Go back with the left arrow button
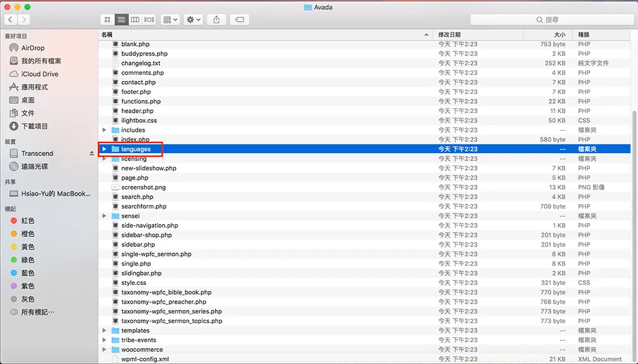The image size is (638, 364). pyautogui.click(x=11, y=19)
